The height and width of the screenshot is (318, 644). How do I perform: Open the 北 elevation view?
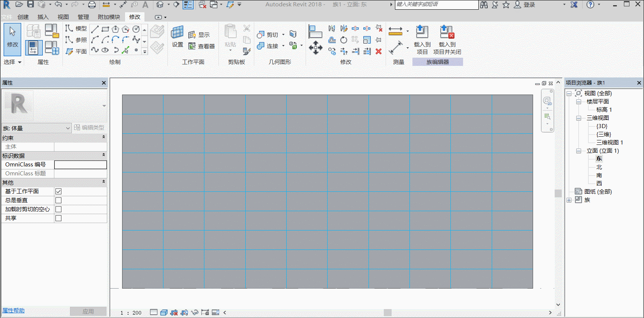click(x=599, y=167)
